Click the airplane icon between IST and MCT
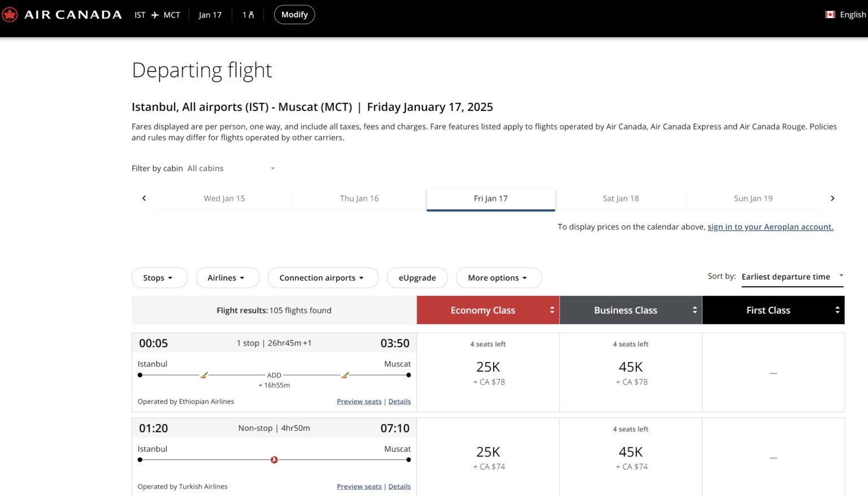Viewport: 868px width, 496px height. point(154,15)
